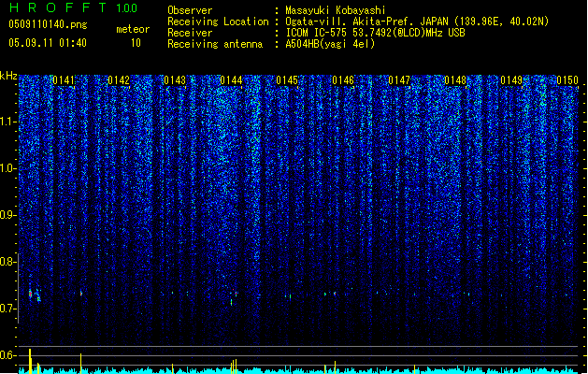Click the 0145 time marker
Screen dimensions: 588x374
pos(287,80)
